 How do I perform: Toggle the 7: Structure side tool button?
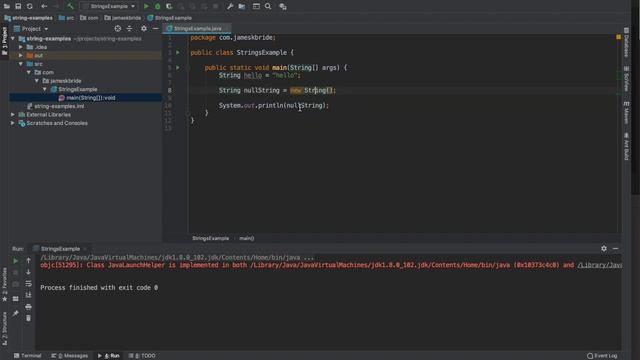[x=4, y=329]
